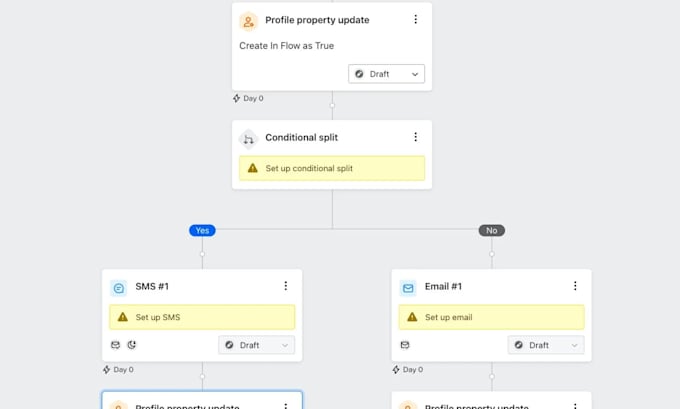
Task: Click the smart sending icon on SMS #1
Action: [115, 345]
